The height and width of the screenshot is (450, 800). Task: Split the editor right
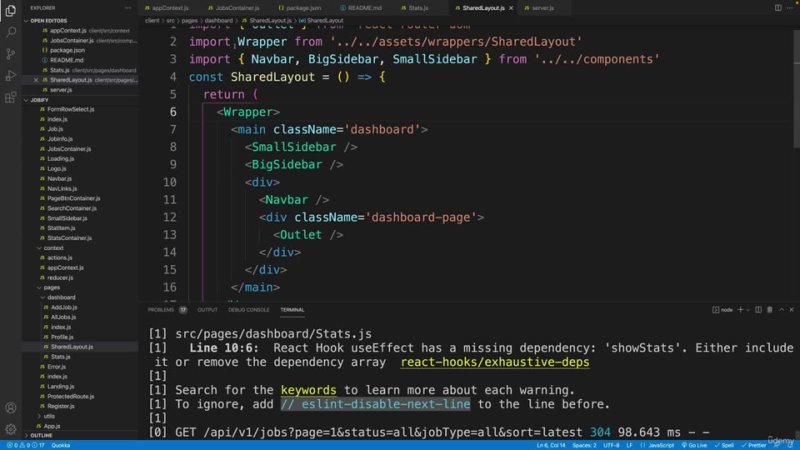[778, 8]
